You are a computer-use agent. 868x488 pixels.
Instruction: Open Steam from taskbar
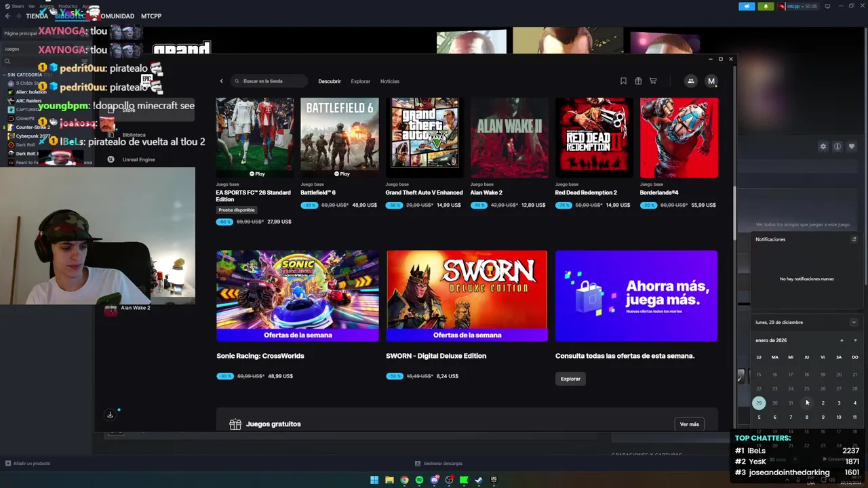pyautogui.click(x=479, y=481)
